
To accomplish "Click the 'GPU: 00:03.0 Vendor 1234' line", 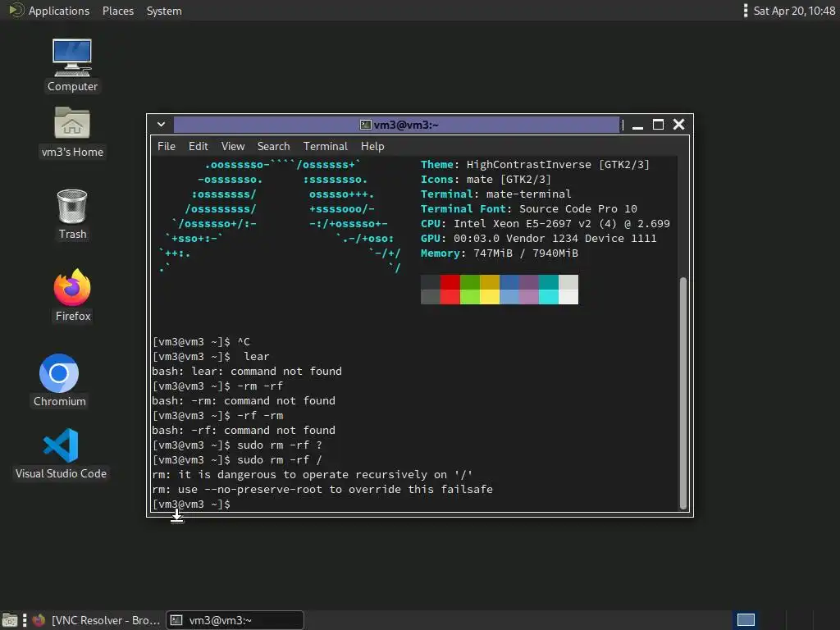I will [538, 239].
